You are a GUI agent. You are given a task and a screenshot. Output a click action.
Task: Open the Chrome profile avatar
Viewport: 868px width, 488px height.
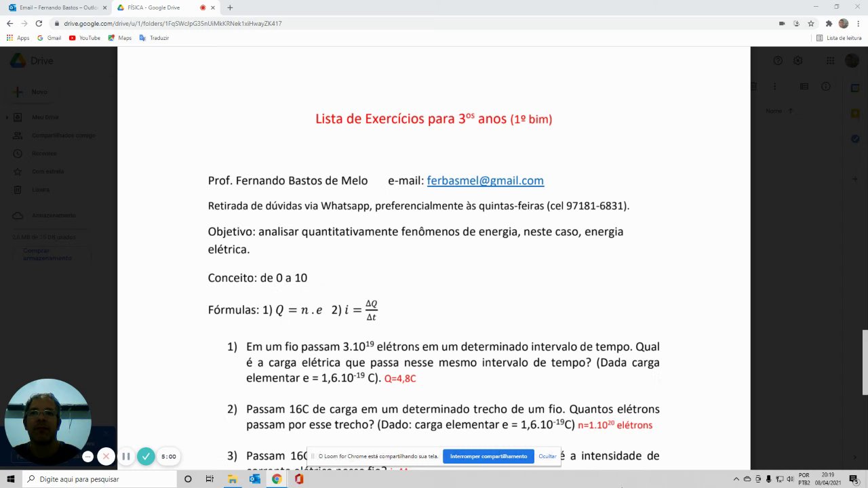(x=844, y=23)
